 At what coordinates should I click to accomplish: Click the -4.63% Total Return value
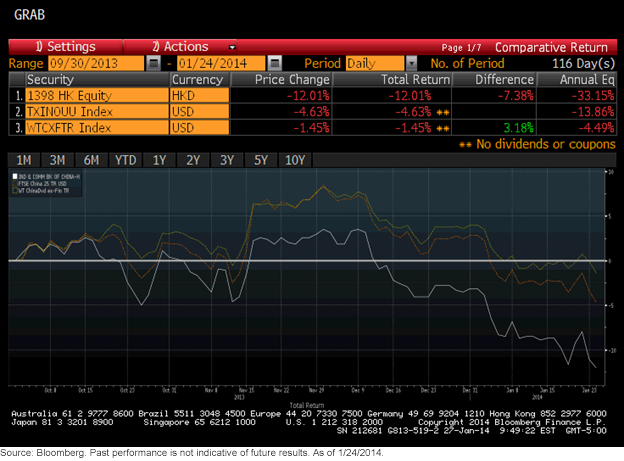point(413,111)
